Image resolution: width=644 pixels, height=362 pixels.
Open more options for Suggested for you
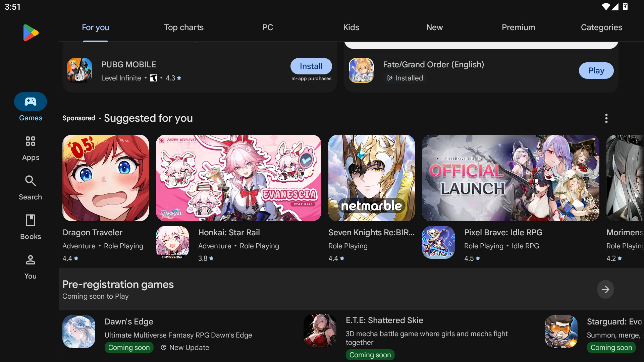click(606, 118)
